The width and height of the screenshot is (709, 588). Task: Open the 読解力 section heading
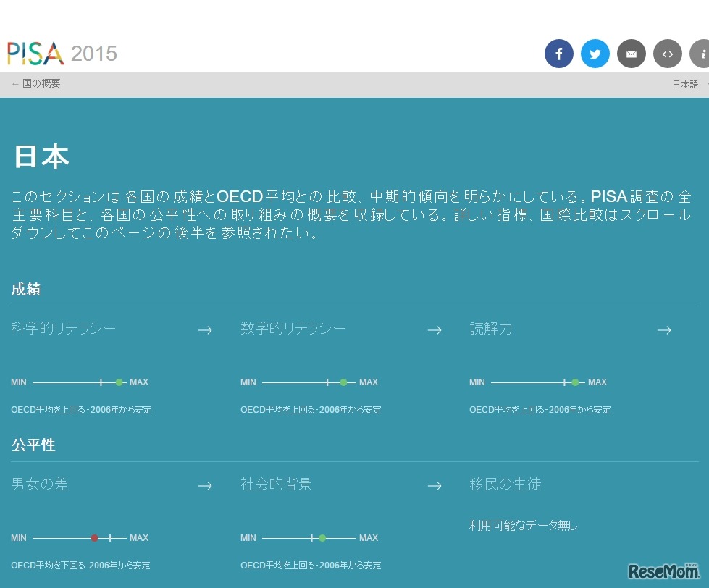point(491,329)
